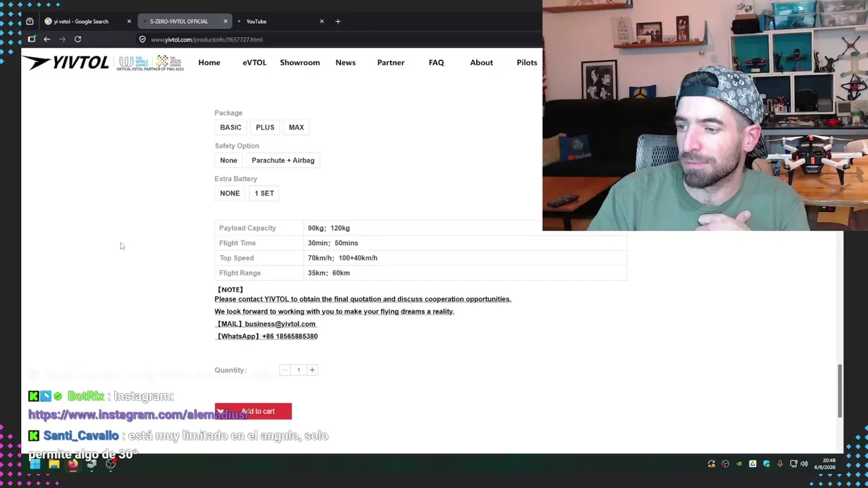Choose the MAX package option
The height and width of the screenshot is (488, 868).
click(296, 127)
